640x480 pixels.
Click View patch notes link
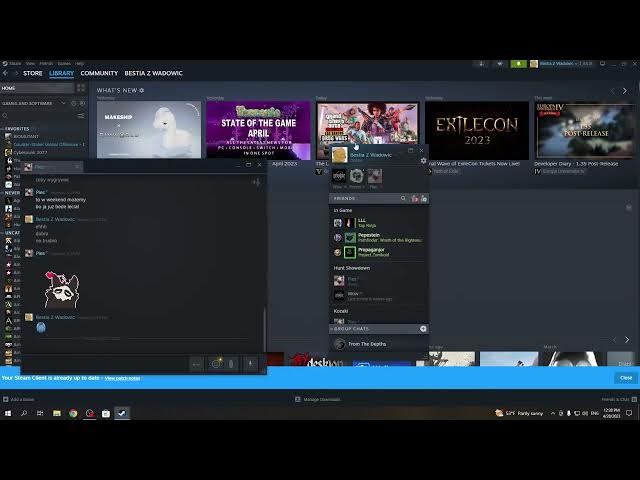click(122, 378)
